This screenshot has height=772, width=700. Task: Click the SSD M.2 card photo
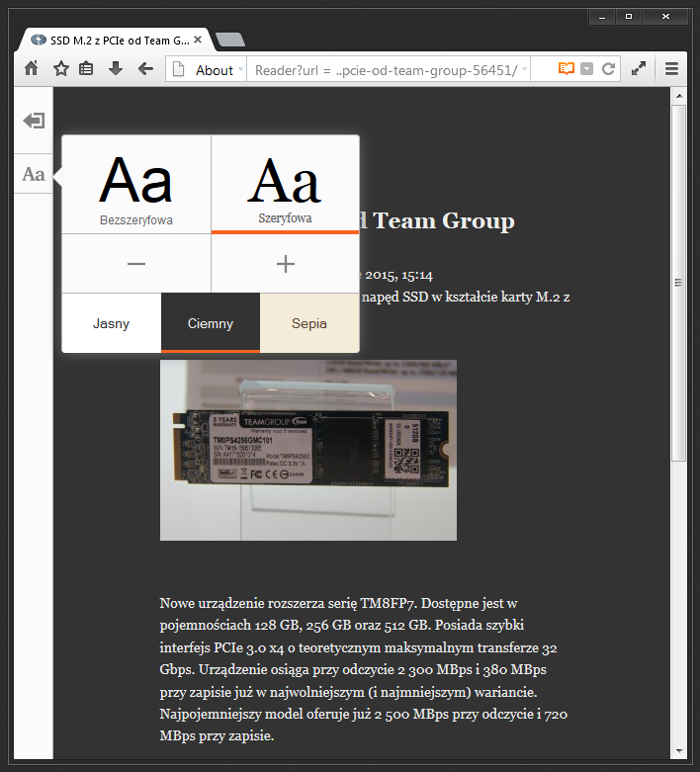coord(308,450)
